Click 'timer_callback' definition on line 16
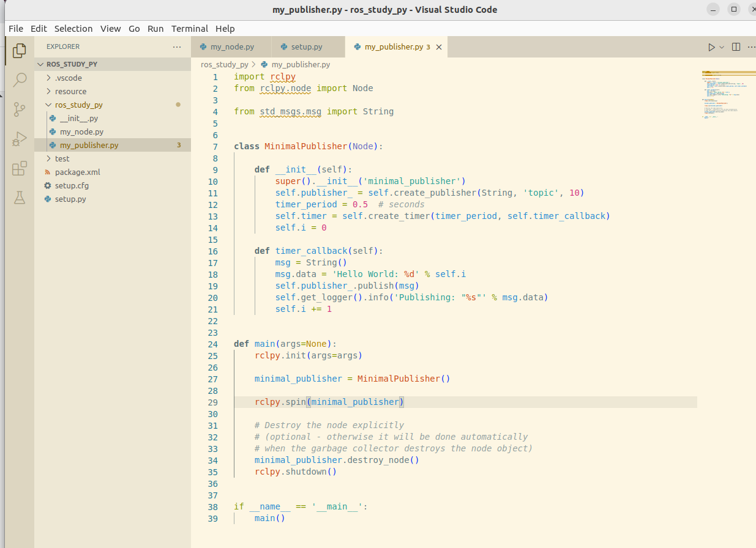This screenshot has height=548, width=756. click(311, 251)
